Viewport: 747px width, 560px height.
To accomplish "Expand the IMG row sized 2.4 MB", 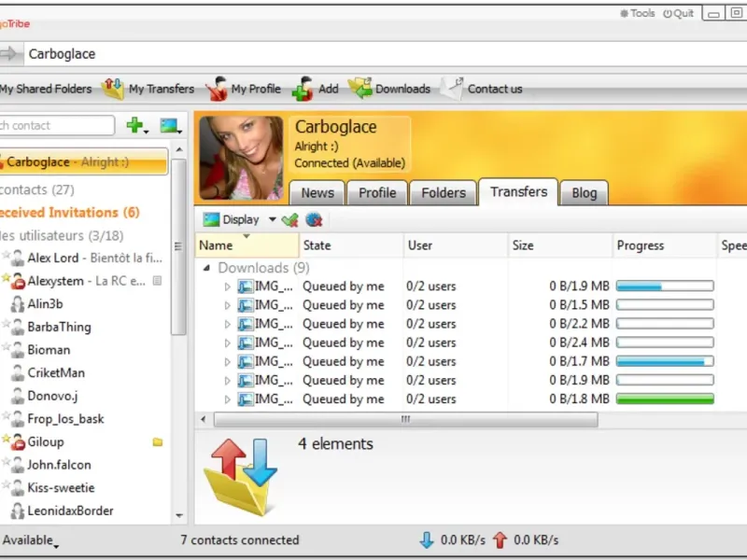I will click(x=227, y=343).
